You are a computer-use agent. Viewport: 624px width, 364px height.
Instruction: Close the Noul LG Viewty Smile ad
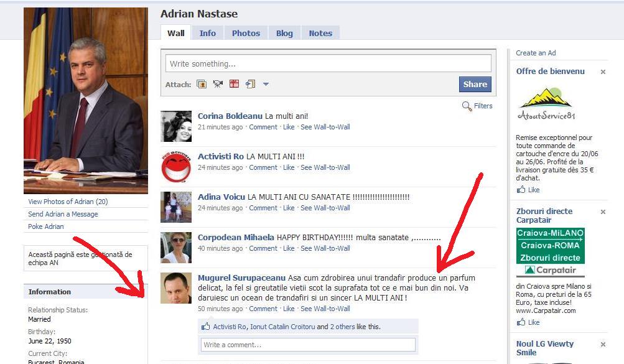(603, 345)
